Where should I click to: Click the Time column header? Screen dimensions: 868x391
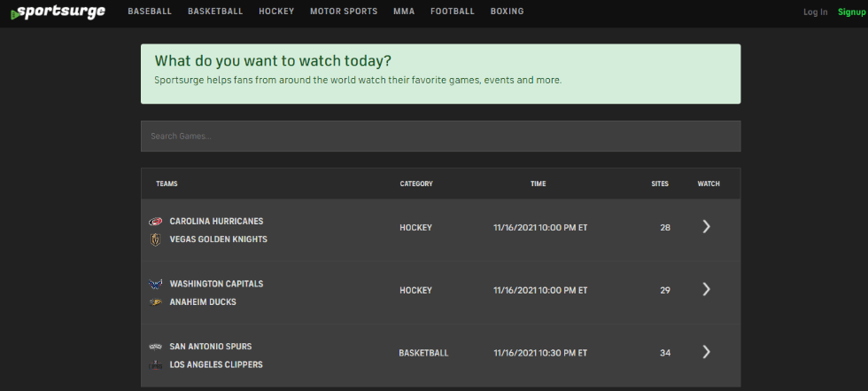[x=539, y=184]
